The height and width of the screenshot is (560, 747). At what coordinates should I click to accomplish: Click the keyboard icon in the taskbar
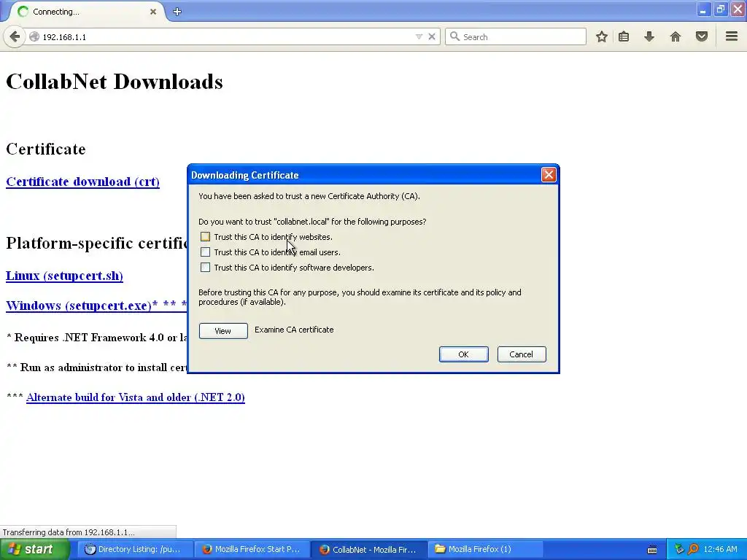coord(652,550)
